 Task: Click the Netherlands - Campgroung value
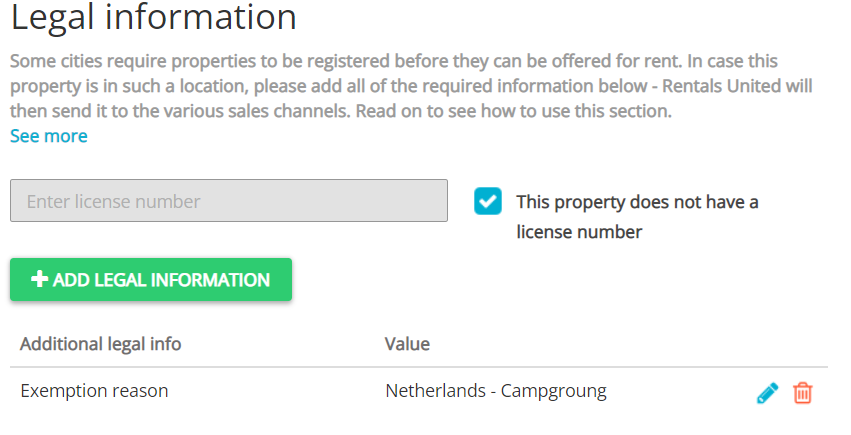496,391
